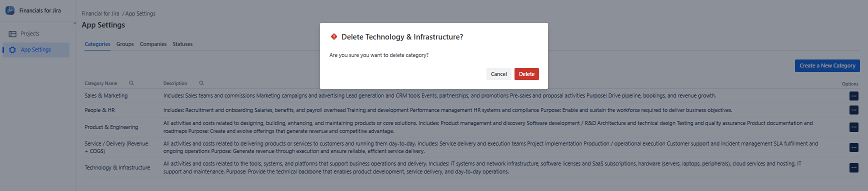This screenshot has height=191, width=868.
Task: Switch to the Companies tab
Action: (153, 44)
